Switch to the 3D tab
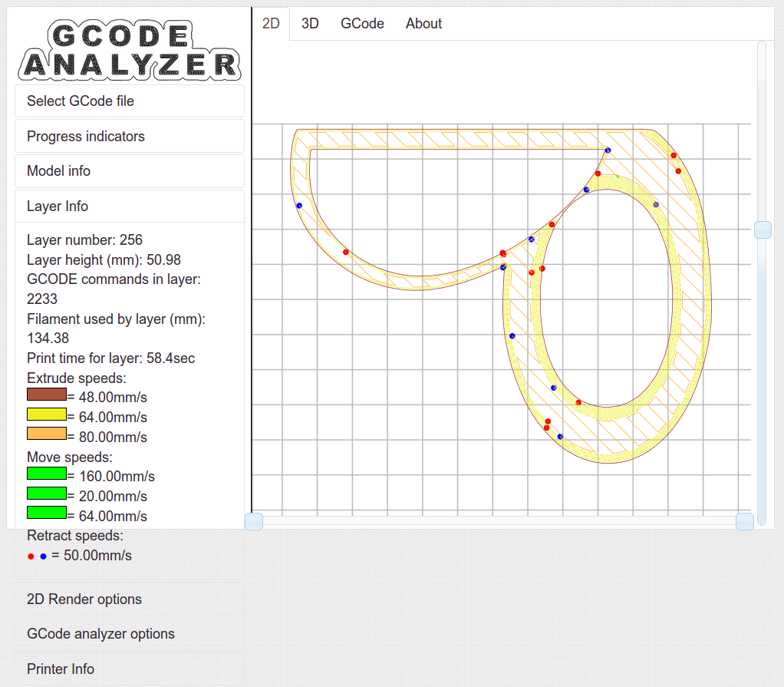 [x=310, y=23]
